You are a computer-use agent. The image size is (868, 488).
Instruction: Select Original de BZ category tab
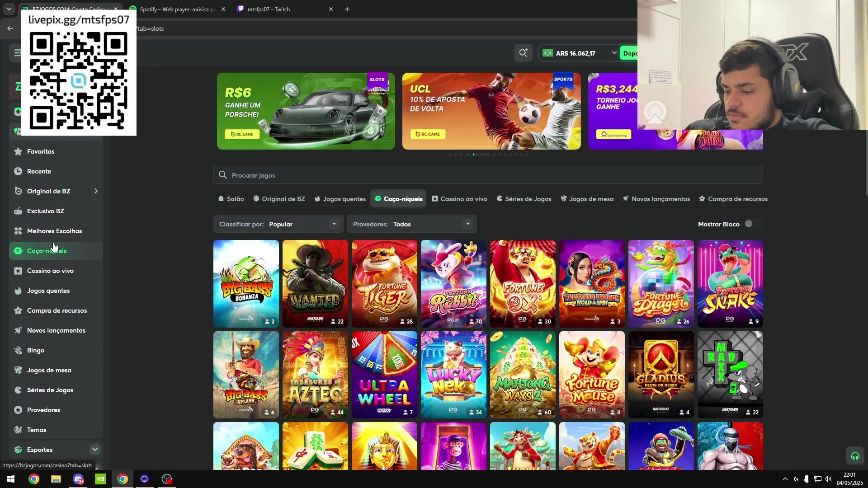tap(279, 199)
